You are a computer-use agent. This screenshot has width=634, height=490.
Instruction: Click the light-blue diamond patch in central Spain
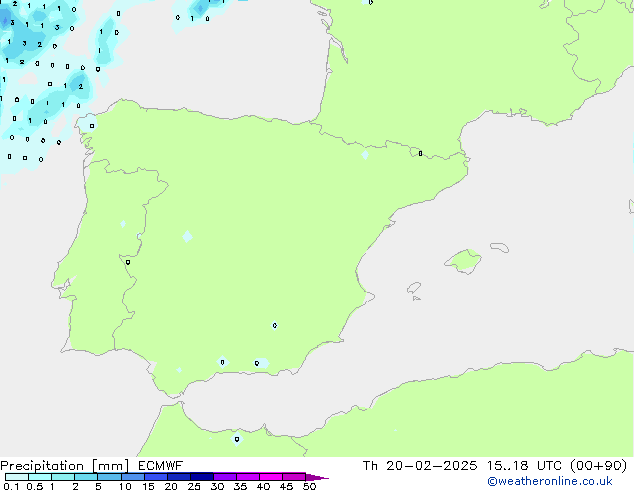(187, 237)
